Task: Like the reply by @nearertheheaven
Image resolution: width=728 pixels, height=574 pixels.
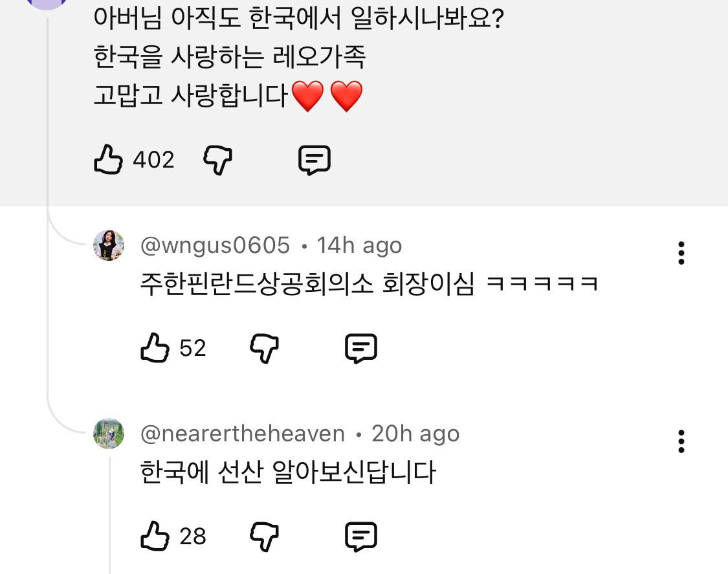Action: (155, 536)
